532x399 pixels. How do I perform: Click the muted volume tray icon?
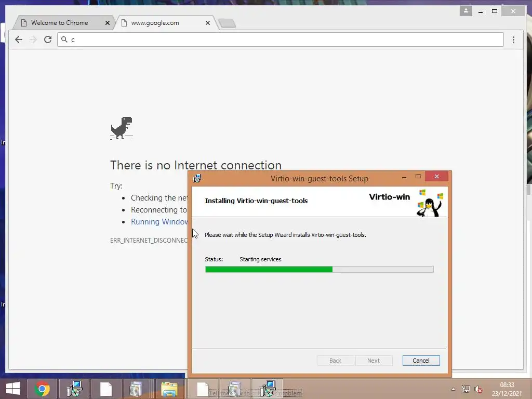[478, 389]
